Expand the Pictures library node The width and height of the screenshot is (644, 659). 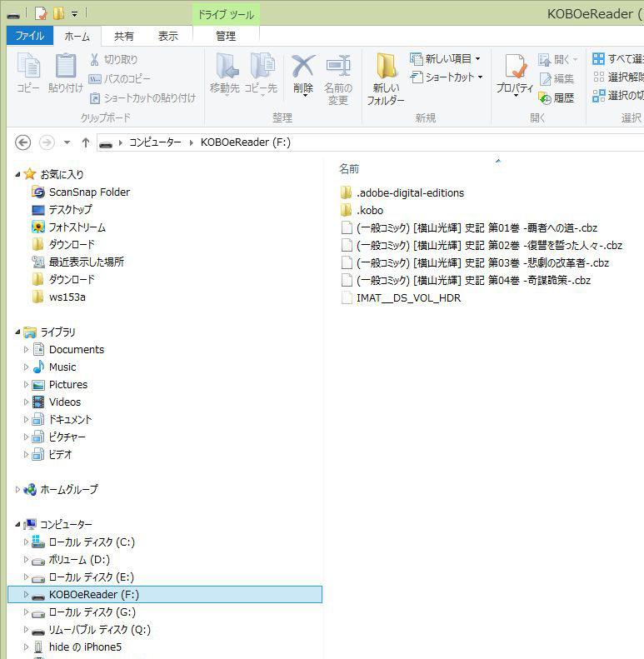(26, 385)
